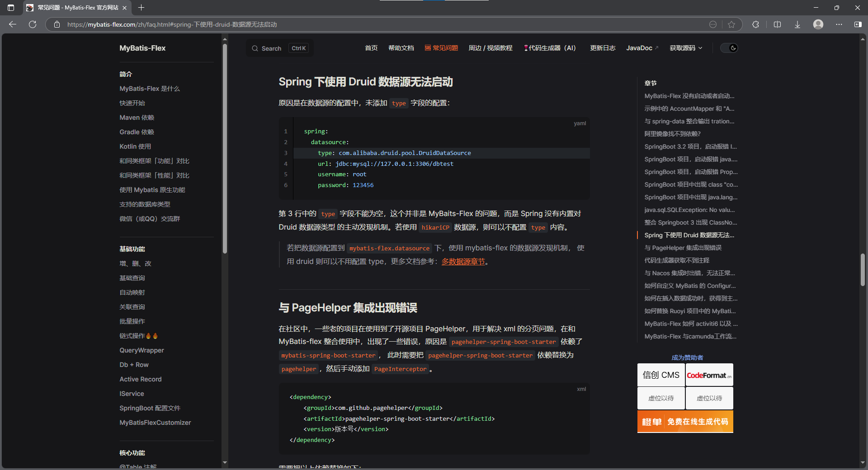Image resolution: width=868 pixels, height=470 pixels.
Task: Toggle split screen view
Action: pos(777,24)
